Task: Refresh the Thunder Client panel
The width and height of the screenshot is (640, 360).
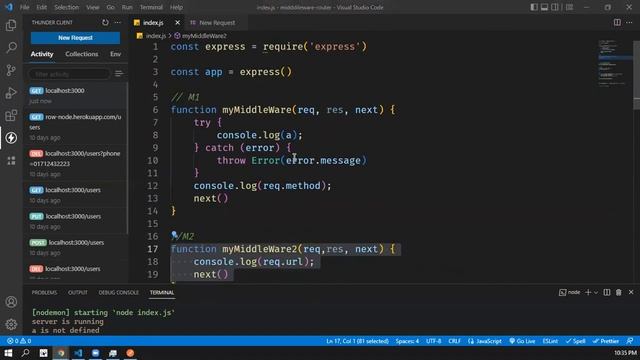Action: (x=105, y=22)
